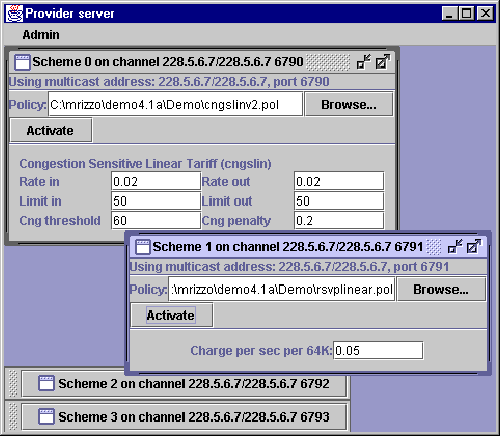Maximize the Scheme 1 internal frame
Viewport: 500px width, 436px height.
[474, 247]
